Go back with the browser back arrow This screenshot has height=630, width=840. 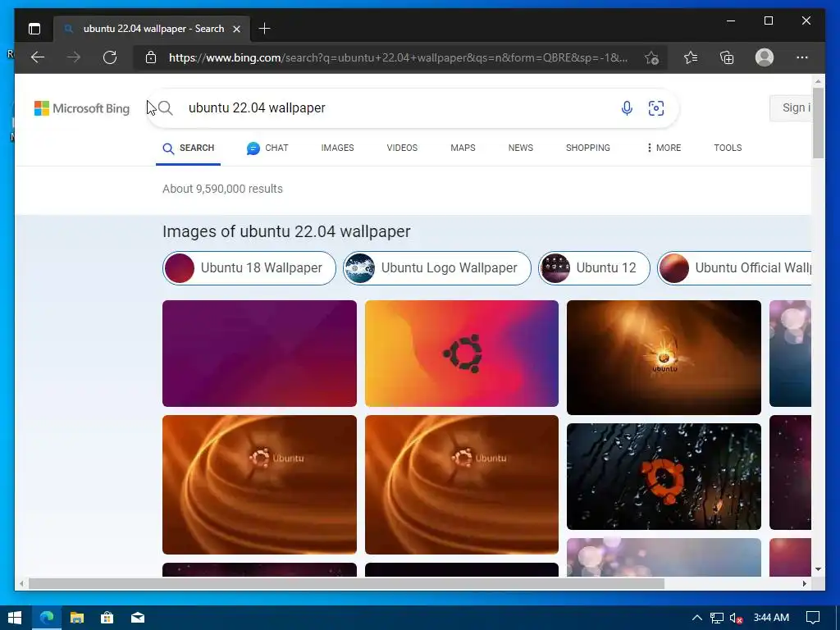coord(38,57)
